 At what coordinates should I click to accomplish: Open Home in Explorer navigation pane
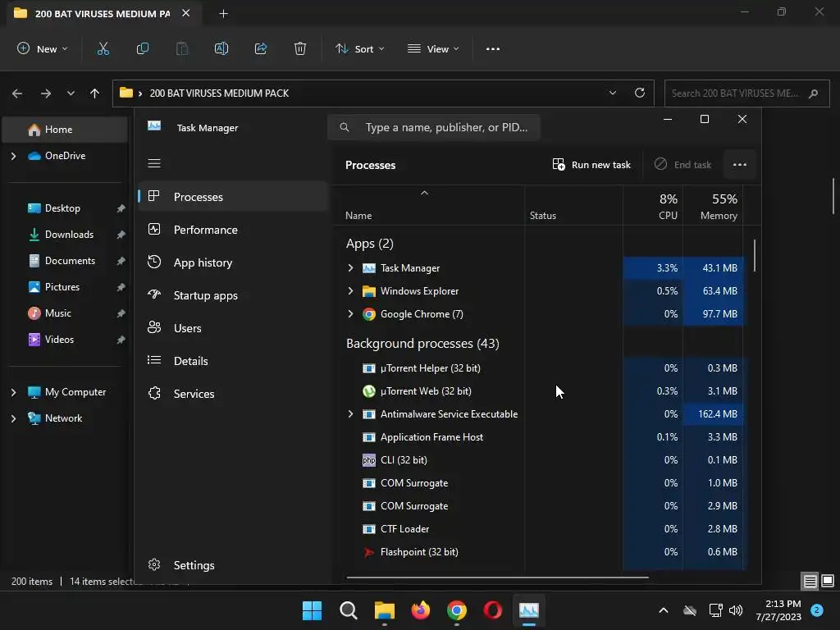[x=65, y=130]
